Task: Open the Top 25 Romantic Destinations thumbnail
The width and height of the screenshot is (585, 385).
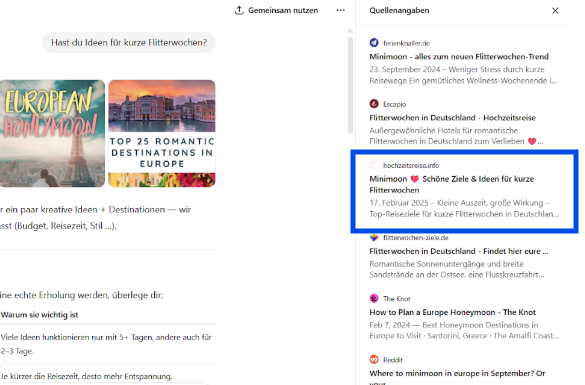Action: pos(162,133)
